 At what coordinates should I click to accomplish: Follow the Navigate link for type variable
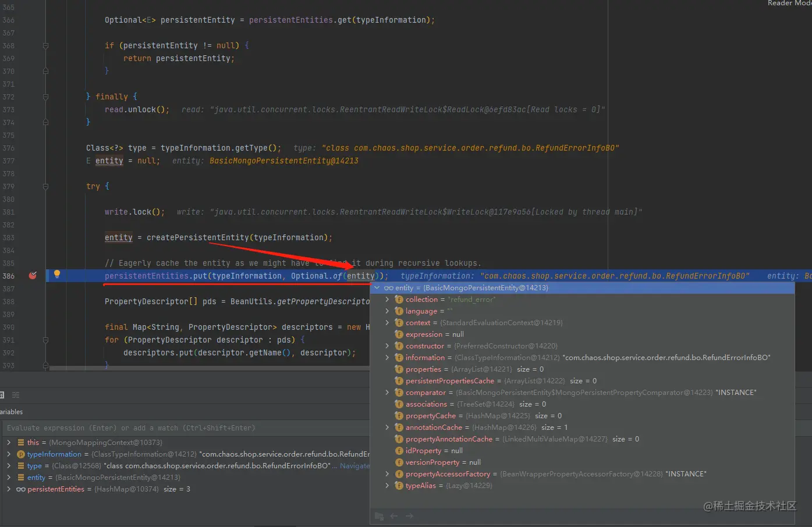(354, 465)
